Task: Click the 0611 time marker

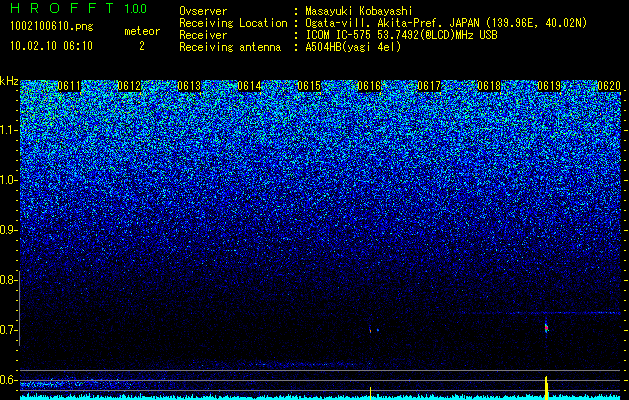Action: click(x=69, y=86)
